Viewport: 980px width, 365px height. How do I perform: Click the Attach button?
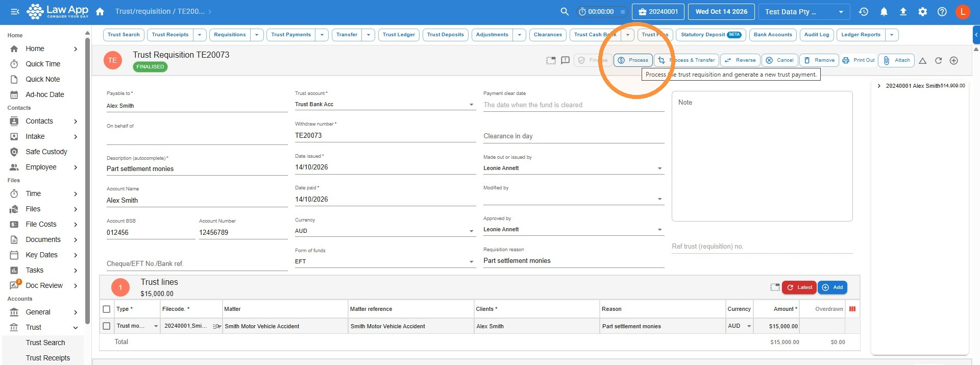click(x=897, y=60)
